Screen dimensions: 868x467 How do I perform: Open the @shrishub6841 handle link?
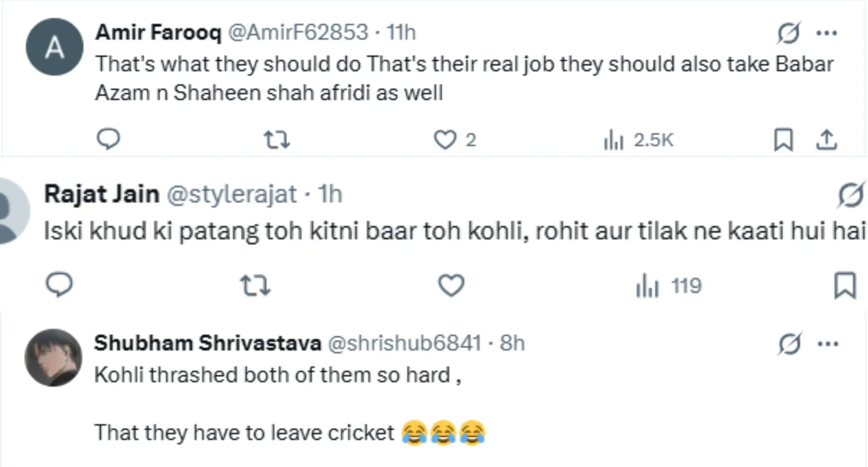(404, 343)
